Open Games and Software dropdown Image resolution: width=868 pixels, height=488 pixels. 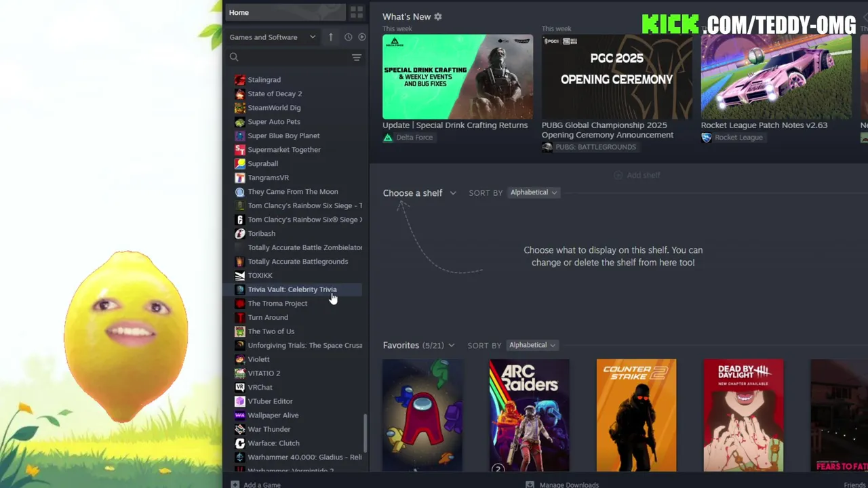(x=273, y=37)
